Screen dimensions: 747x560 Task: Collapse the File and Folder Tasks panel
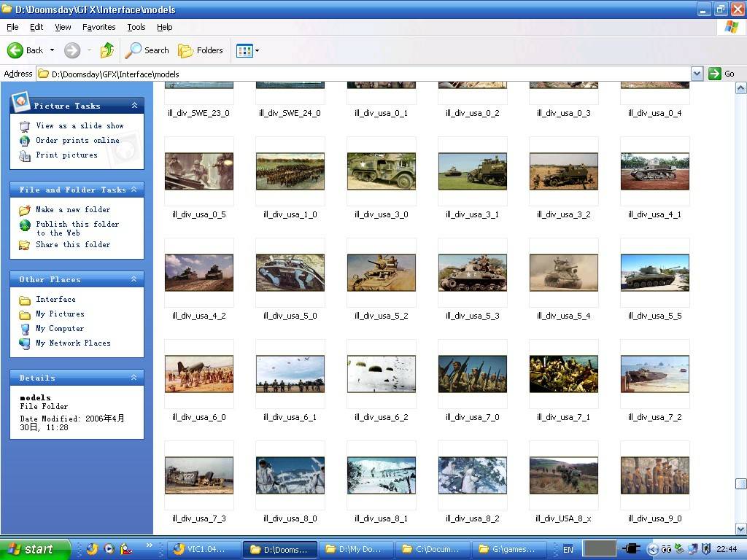tap(134, 190)
